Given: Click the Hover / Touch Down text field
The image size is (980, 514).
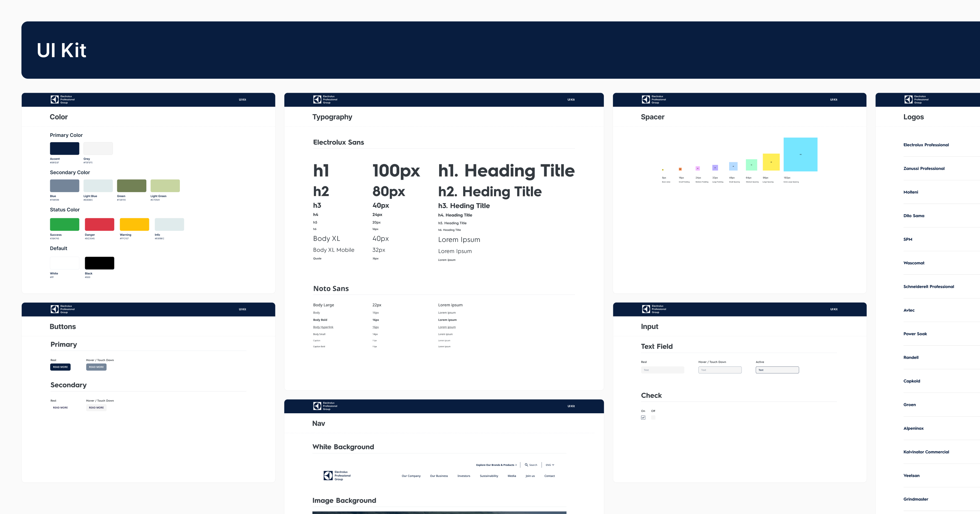Looking at the screenshot, I should 720,370.
